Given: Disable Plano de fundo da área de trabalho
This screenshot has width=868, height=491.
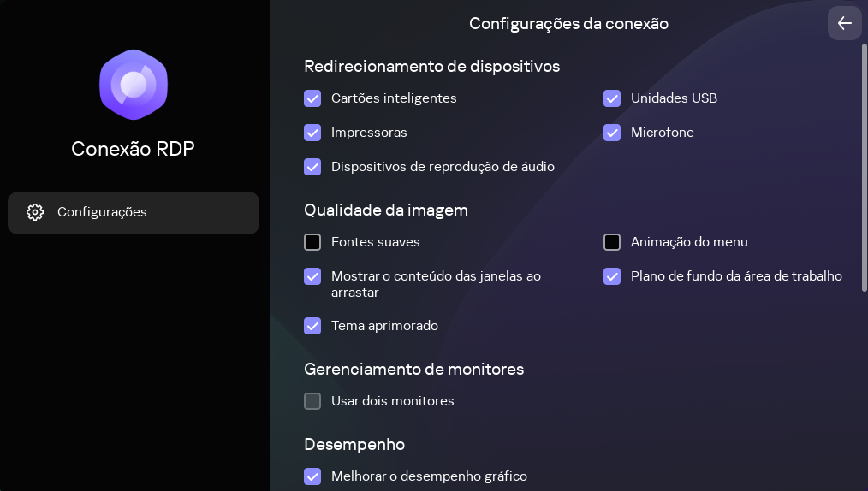Looking at the screenshot, I should point(612,276).
